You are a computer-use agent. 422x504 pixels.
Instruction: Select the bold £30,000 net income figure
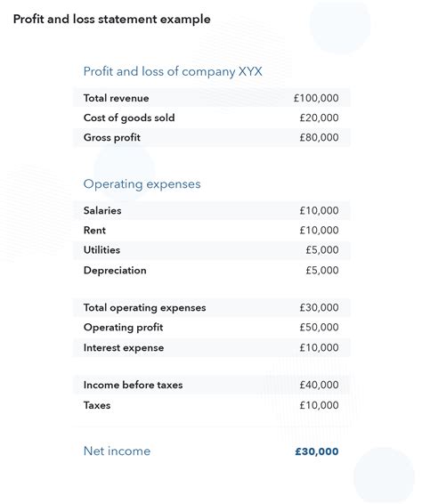point(317,451)
